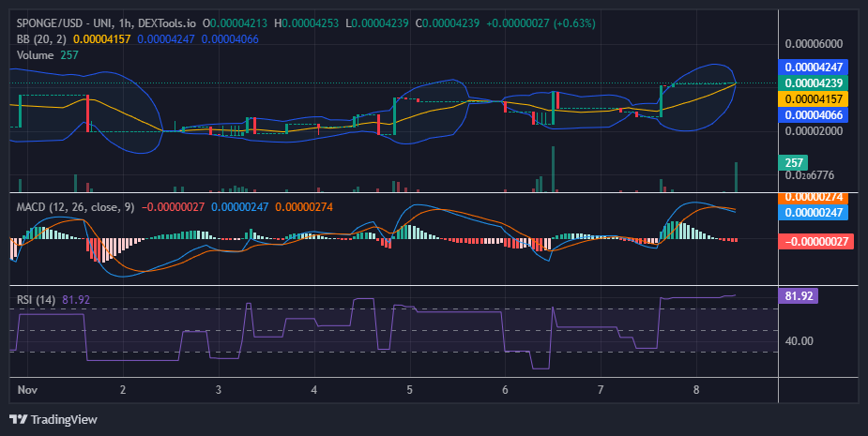868x436 pixels.
Task: Click the yellow BB legend value 0.00004157
Action: [102, 39]
